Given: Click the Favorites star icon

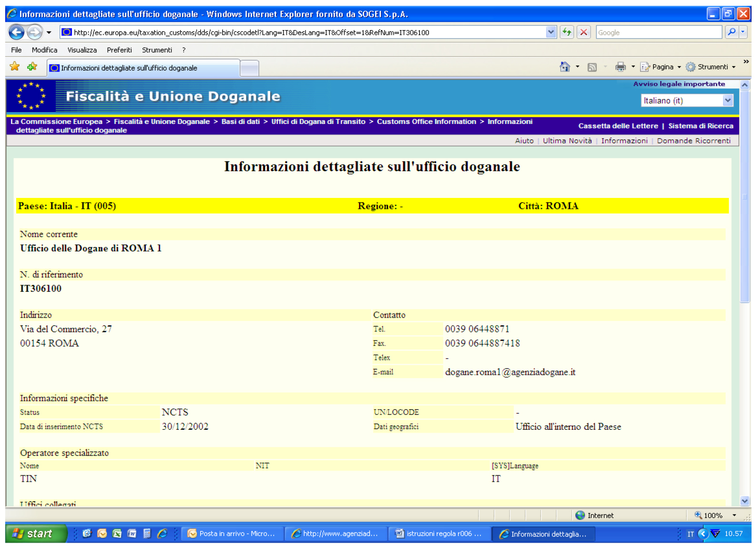Looking at the screenshot, I should tap(15, 67).
